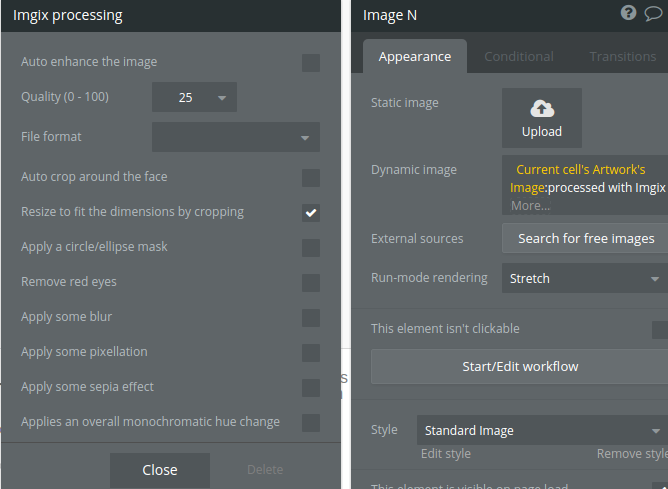Click the cloud Upload icon
Image resolution: width=668 pixels, height=489 pixels.
pos(542,109)
